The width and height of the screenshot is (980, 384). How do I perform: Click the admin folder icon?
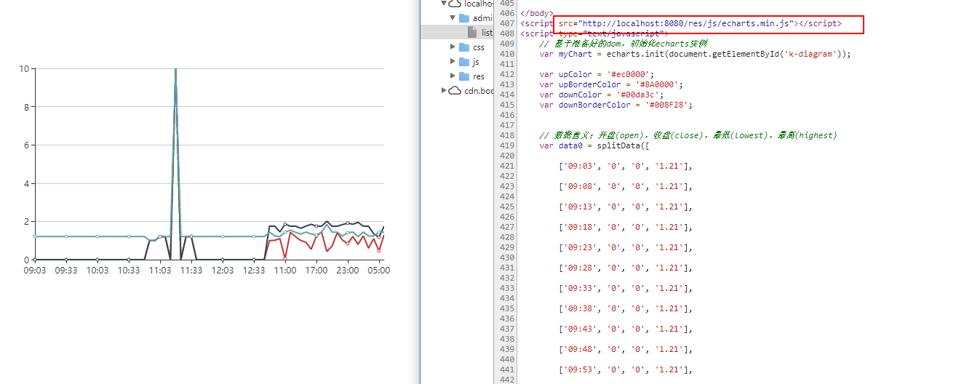[464, 18]
